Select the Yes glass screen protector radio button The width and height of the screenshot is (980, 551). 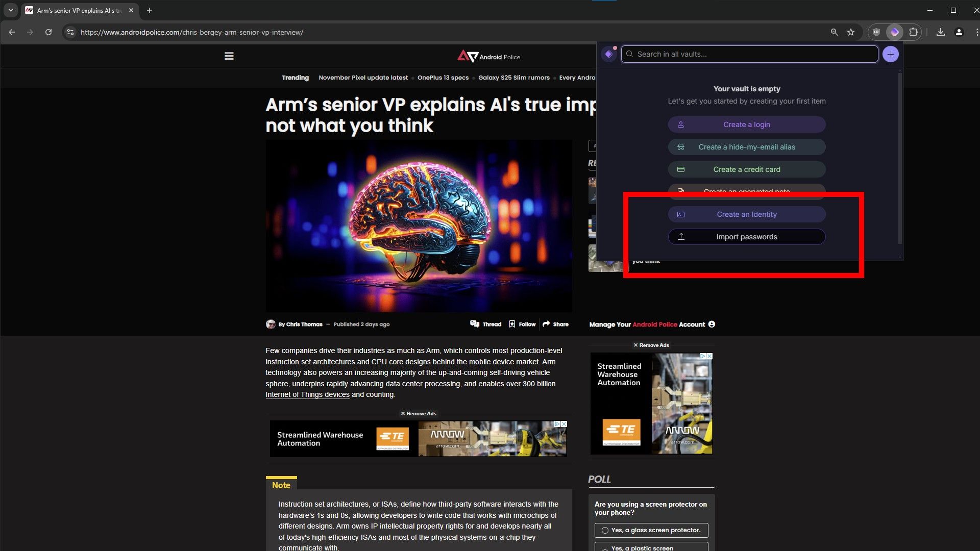click(604, 530)
